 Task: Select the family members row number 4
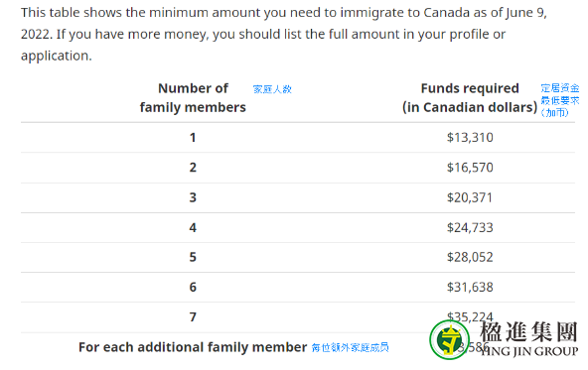coord(193,227)
